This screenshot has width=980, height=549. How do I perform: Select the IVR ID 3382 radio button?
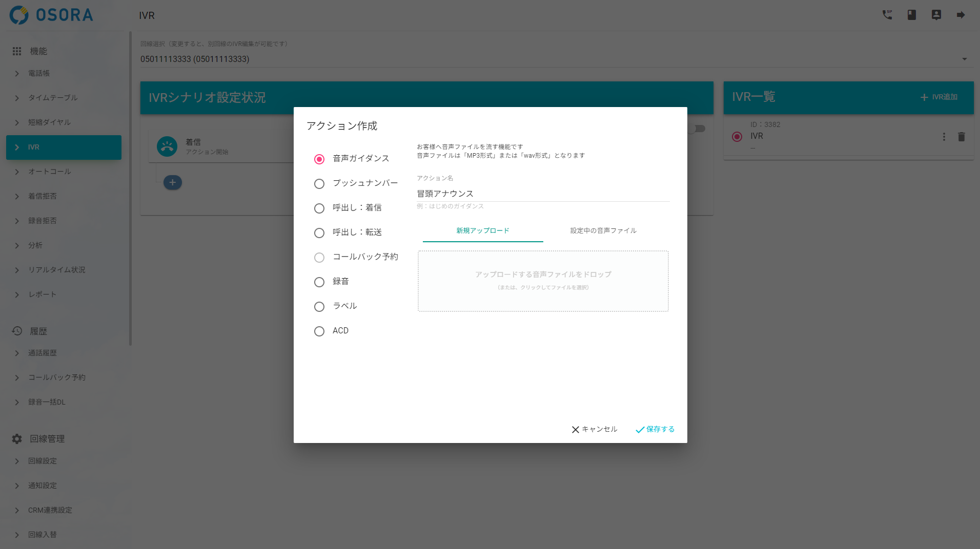737,137
